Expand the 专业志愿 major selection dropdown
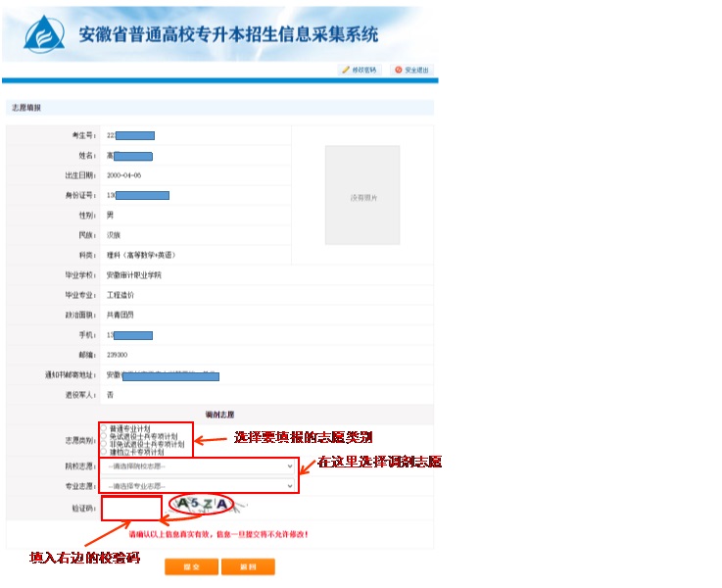 pyautogui.click(x=199, y=485)
